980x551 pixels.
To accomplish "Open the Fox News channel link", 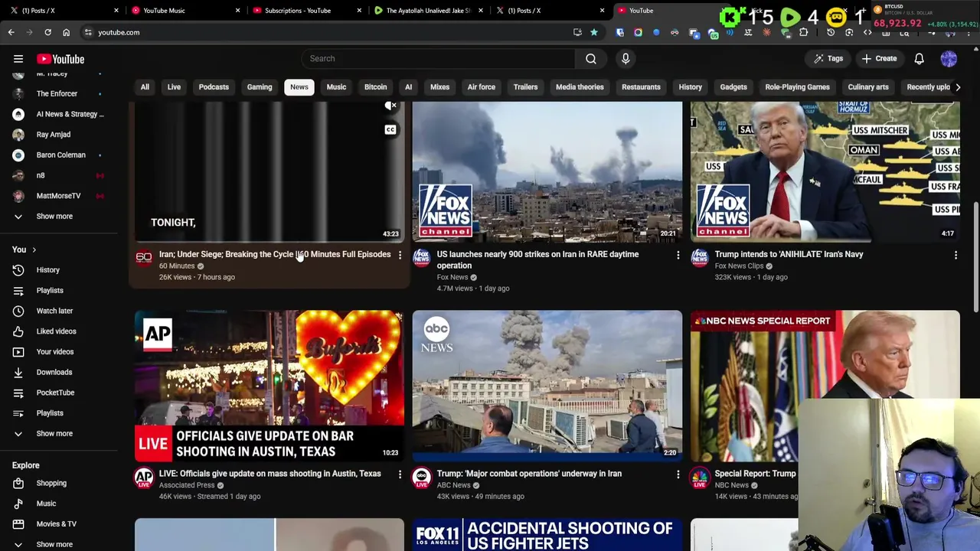I will tap(452, 277).
